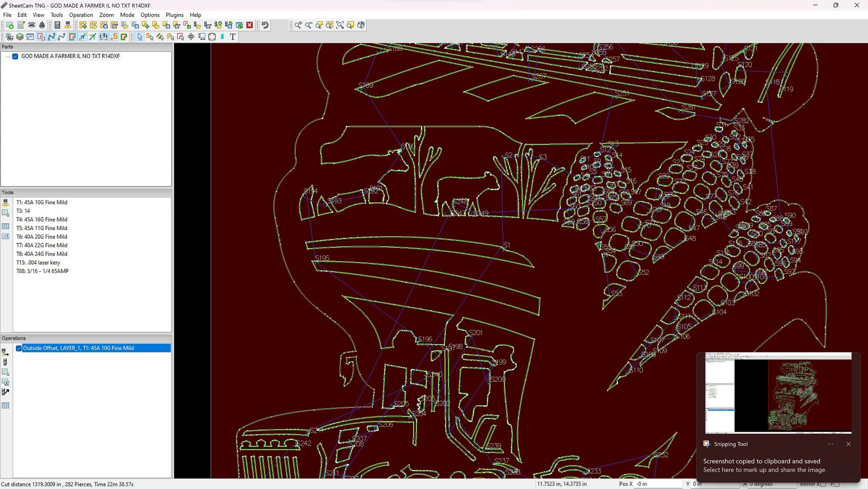The height and width of the screenshot is (489, 868).
Task: Uncheck the GOD MADE A FARMER part checkbox
Action: pos(15,56)
